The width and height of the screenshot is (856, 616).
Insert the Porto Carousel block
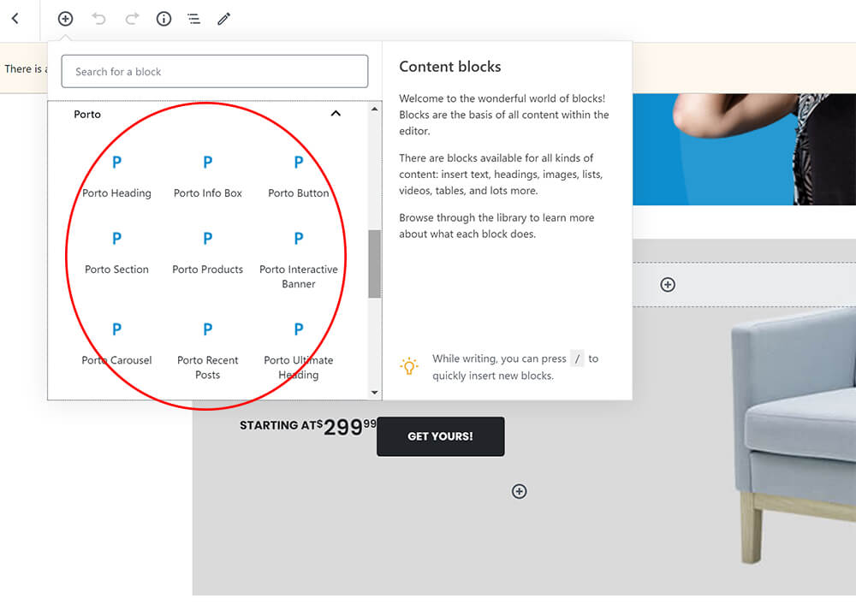coord(116,343)
